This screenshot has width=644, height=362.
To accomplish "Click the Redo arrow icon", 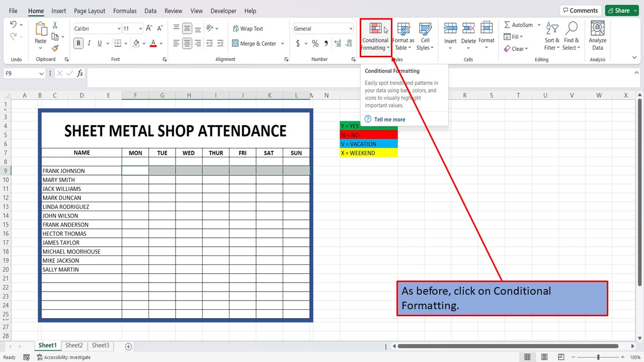I will pos(14,37).
